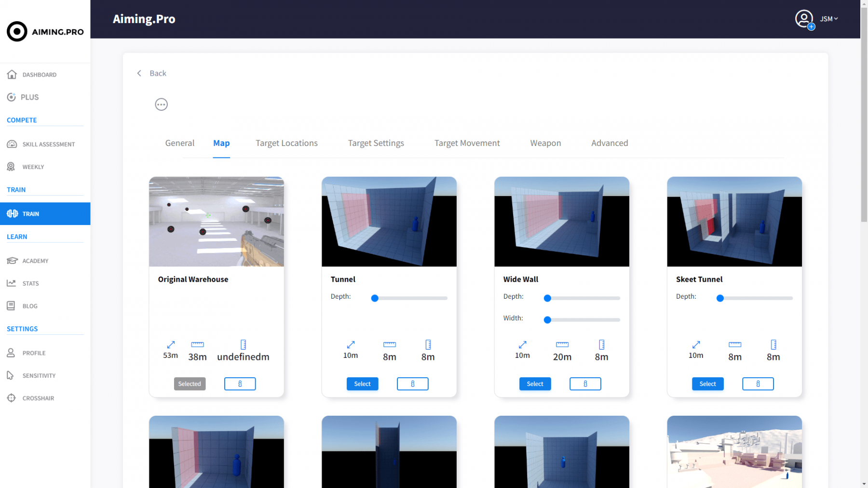868x488 pixels.
Task: Switch to the Target Locations tab
Action: coord(286,143)
